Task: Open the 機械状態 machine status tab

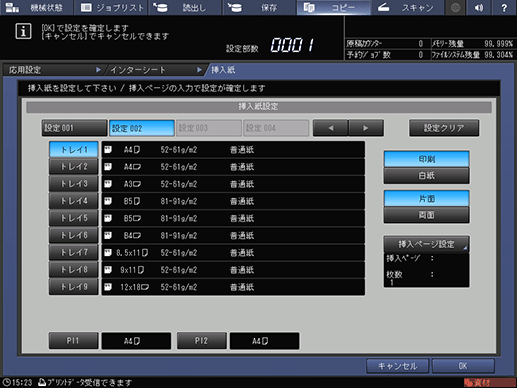Action: [x=36, y=7]
